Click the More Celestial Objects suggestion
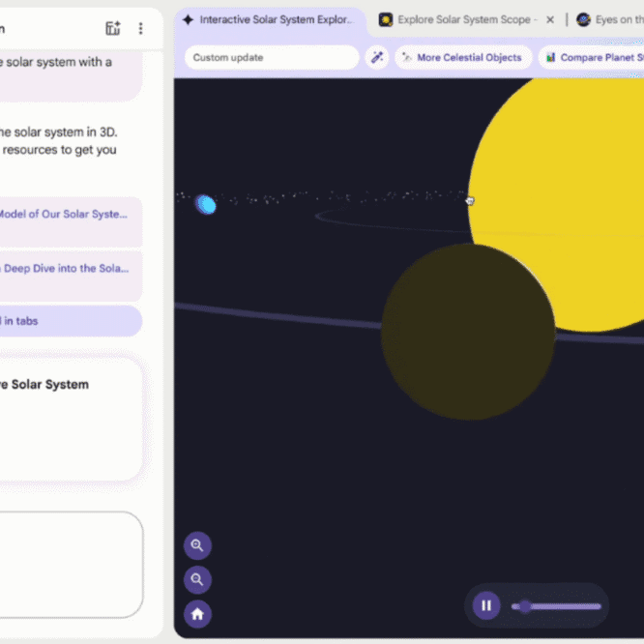Image resolution: width=644 pixels, height=644 pixels. (461, 58)
